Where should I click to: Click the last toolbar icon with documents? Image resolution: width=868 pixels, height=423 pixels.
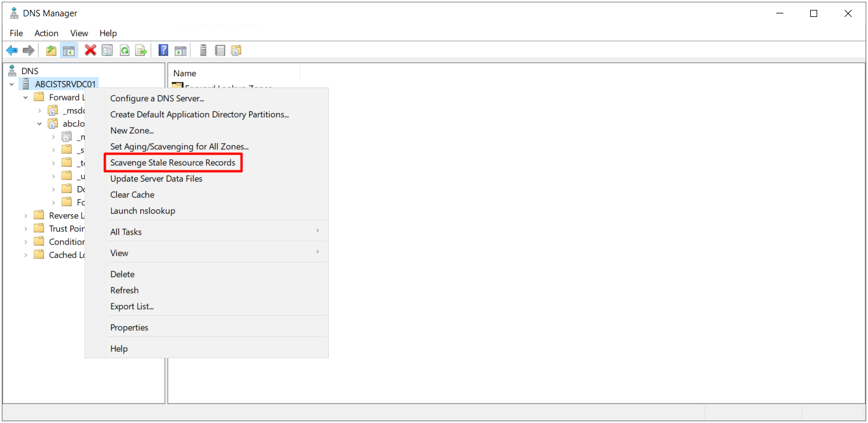coord(236,51)
